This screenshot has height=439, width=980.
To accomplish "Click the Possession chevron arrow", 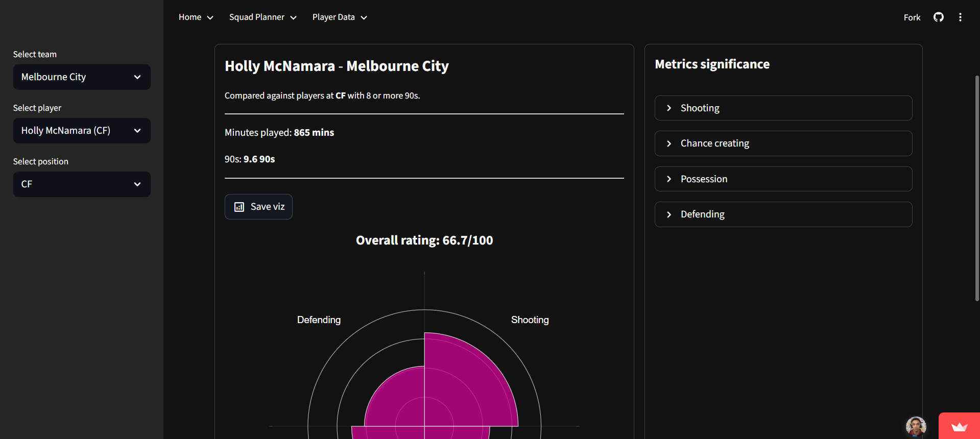I will pos(669,179).
